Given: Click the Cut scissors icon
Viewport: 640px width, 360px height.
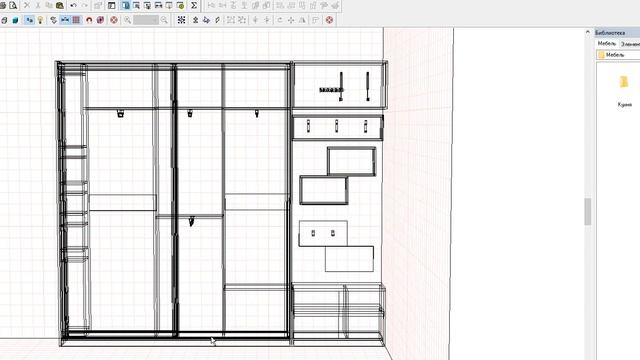Looking at the screenshot, I should click(x=38, y=6).
